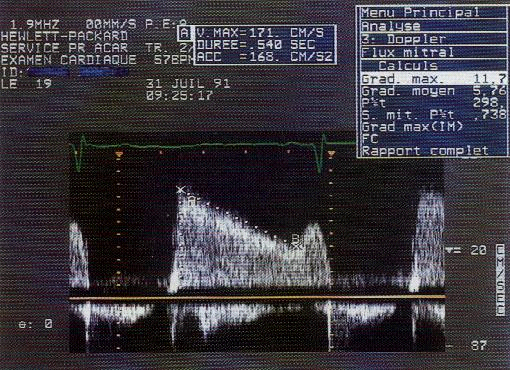Pick the S. mit. P½t calculation
510x370 pixels.
[x=433, y=115]
